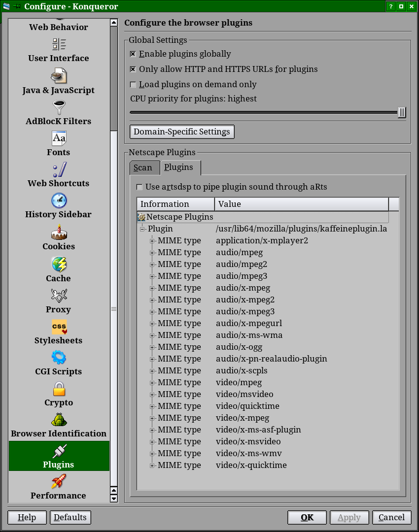Select the Fonts icon in sidebar
The width and height of the screenshot is (419, 532).
click(x=59, y=138)
